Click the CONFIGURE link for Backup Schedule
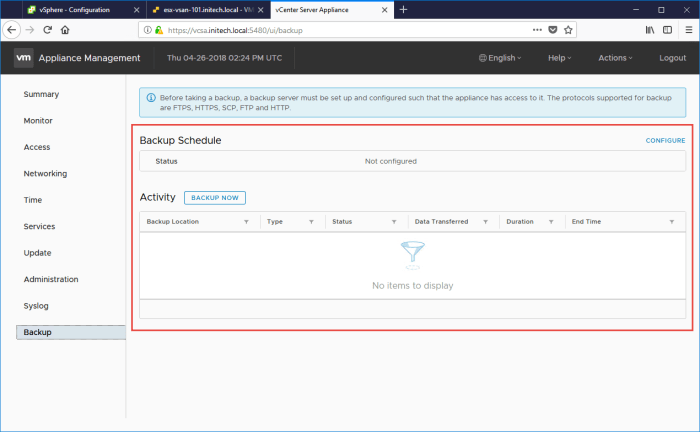This screenshot has height=432, width=700. [665, 141]
